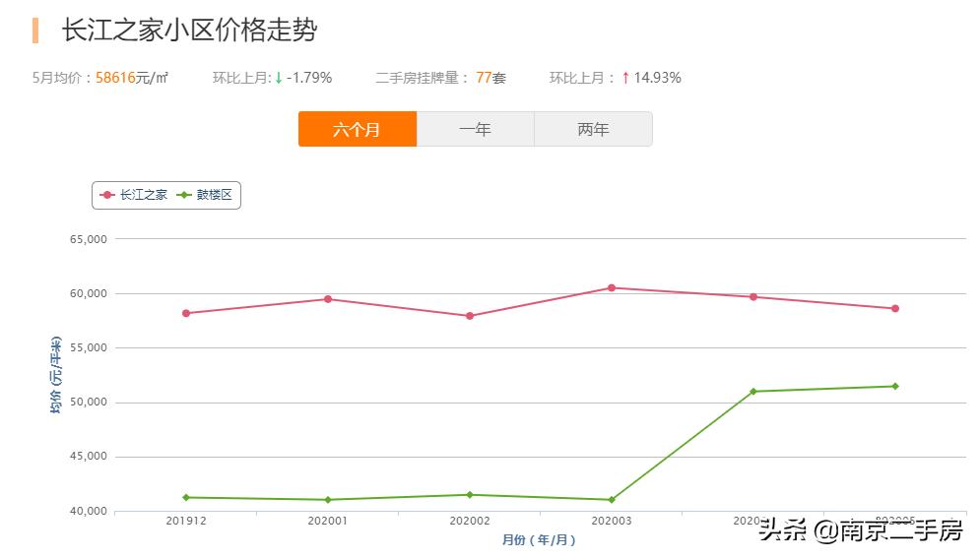Click the 202001 x-axis label
Image resolution: width=980 pixels, height=559 pixels.
point(328,521)
